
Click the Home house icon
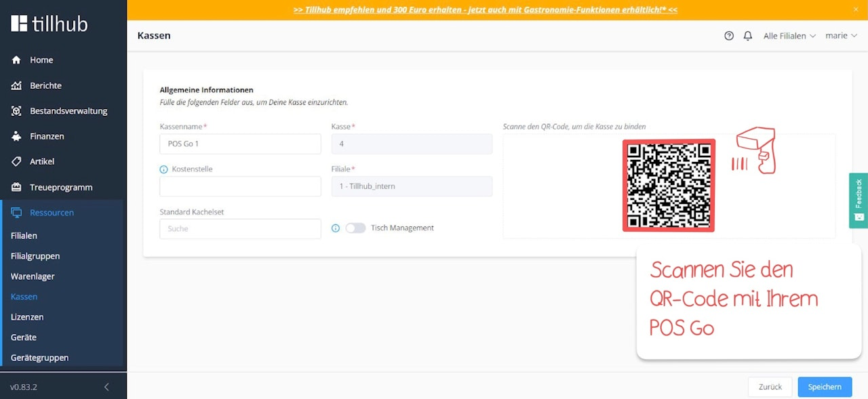[17, 60]
